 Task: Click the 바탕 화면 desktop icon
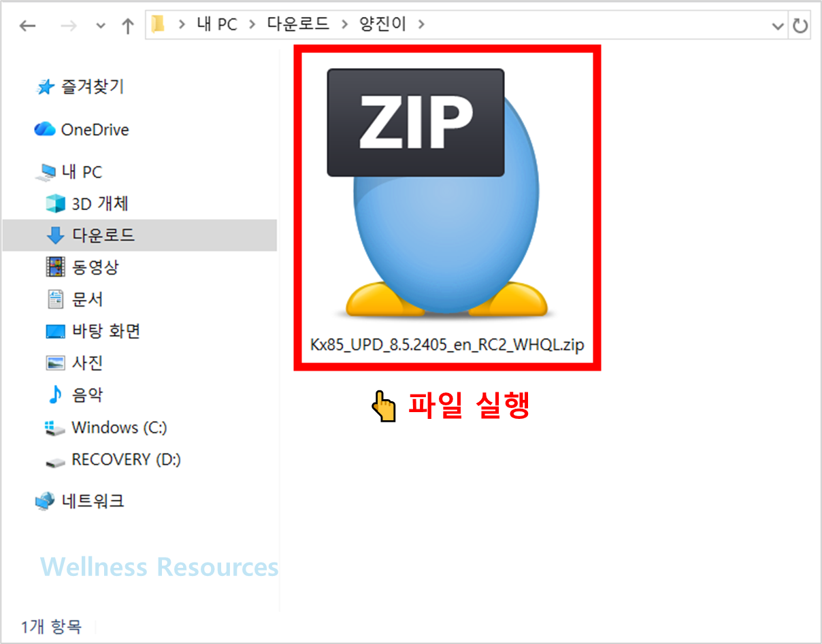tap(55, 331)
